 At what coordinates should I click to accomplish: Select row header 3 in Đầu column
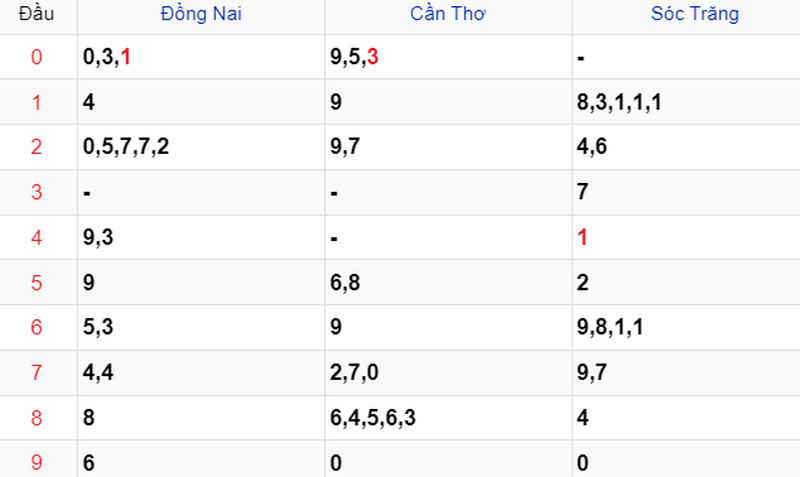tap(36, 192)
